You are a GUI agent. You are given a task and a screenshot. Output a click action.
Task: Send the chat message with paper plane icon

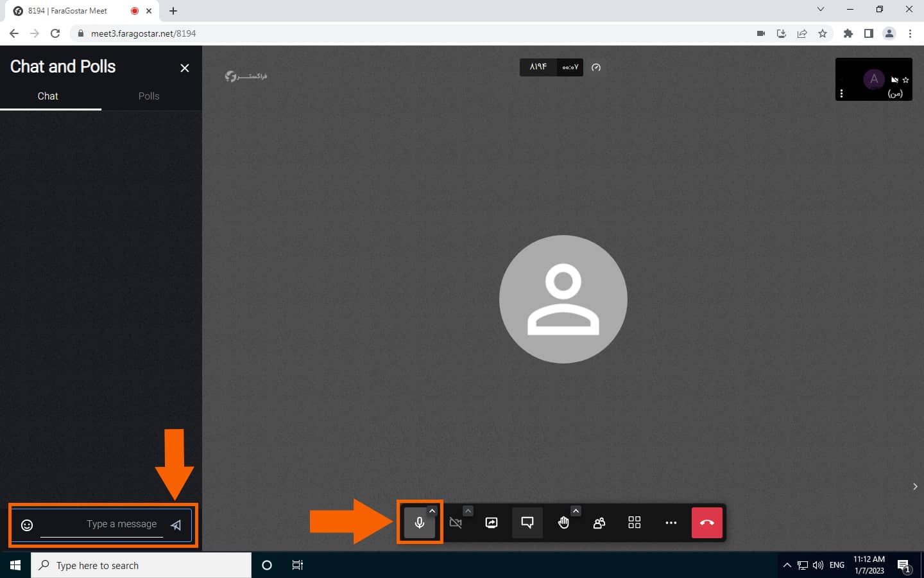point(176,525)
